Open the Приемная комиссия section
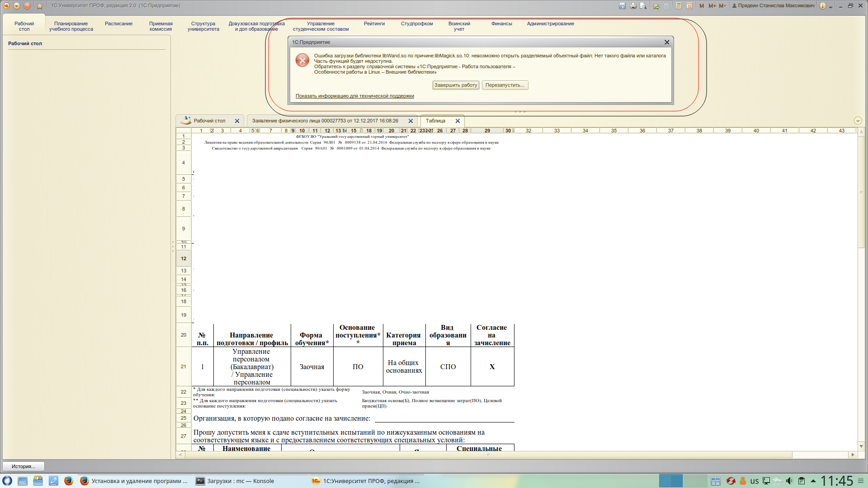This screenshot has height=488, width=868. (160, 26)
